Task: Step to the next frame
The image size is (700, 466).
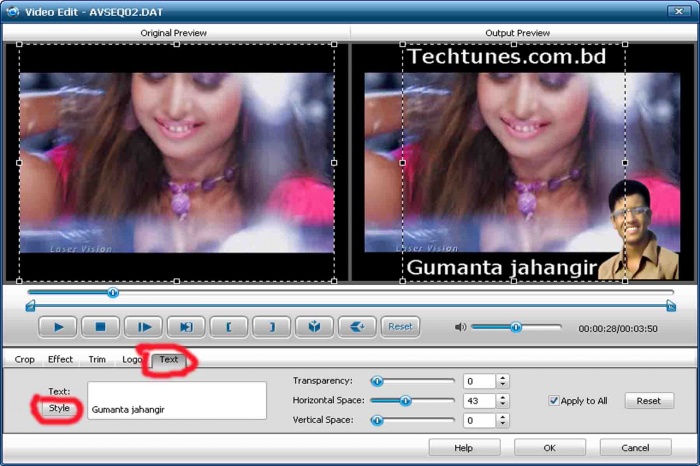Action: (x=143, y=327)
